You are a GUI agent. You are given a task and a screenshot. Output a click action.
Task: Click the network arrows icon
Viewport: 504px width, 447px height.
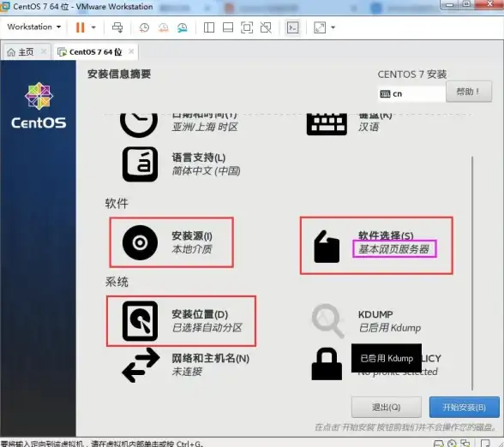141,365
